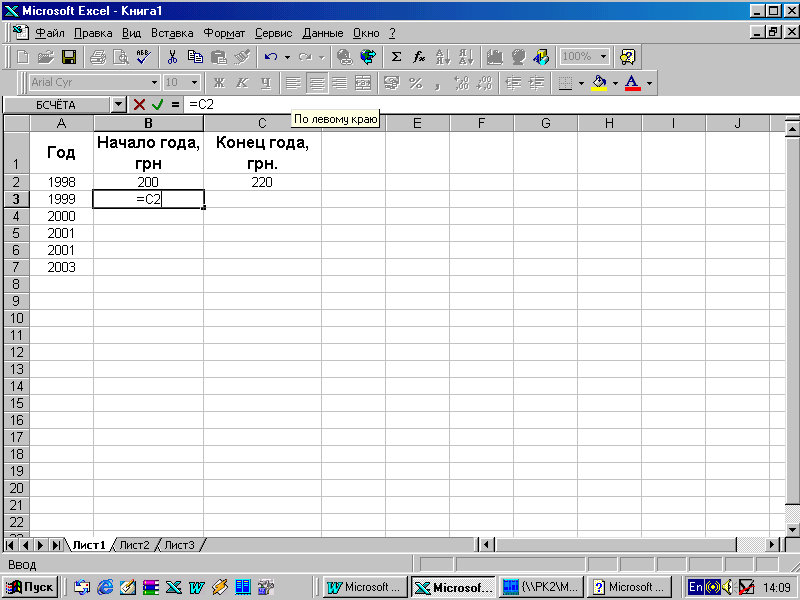This screenshot has height=600, width=800.
Task: Switch to the Лист2 sheet tab
Action: pos(134,545)
